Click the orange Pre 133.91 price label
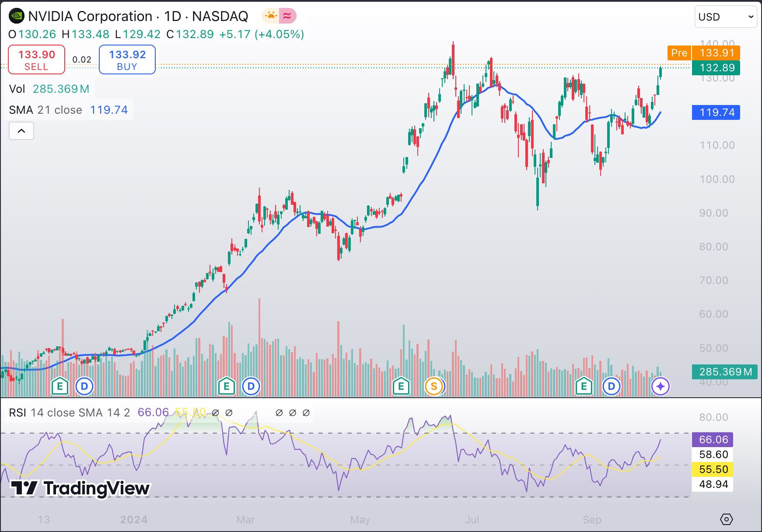Image resolution: width=762 pixels, height=532 pixels. [x=704, y=53]
